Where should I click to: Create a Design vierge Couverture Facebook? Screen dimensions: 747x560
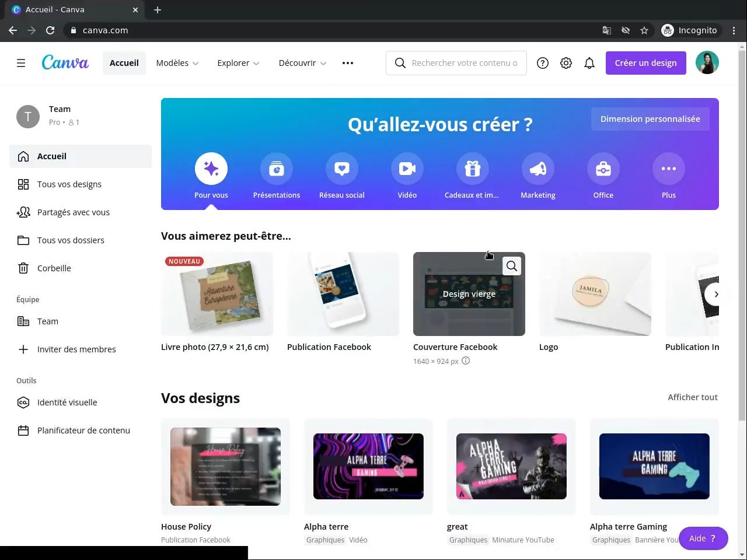click(x=469, y=294)
